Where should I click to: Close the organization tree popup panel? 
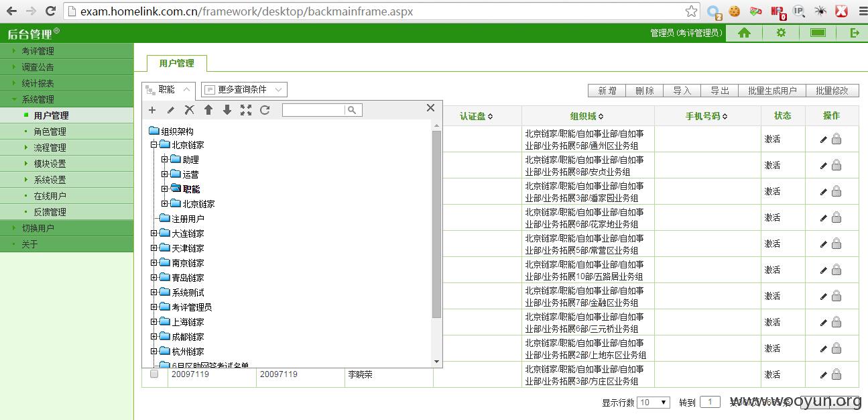click(x=430, y=108)
